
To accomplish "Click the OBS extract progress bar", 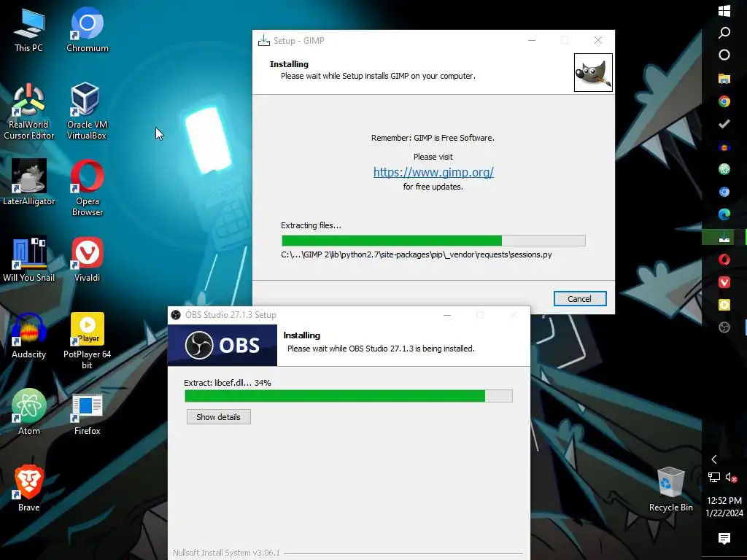I will pos(349,396).
